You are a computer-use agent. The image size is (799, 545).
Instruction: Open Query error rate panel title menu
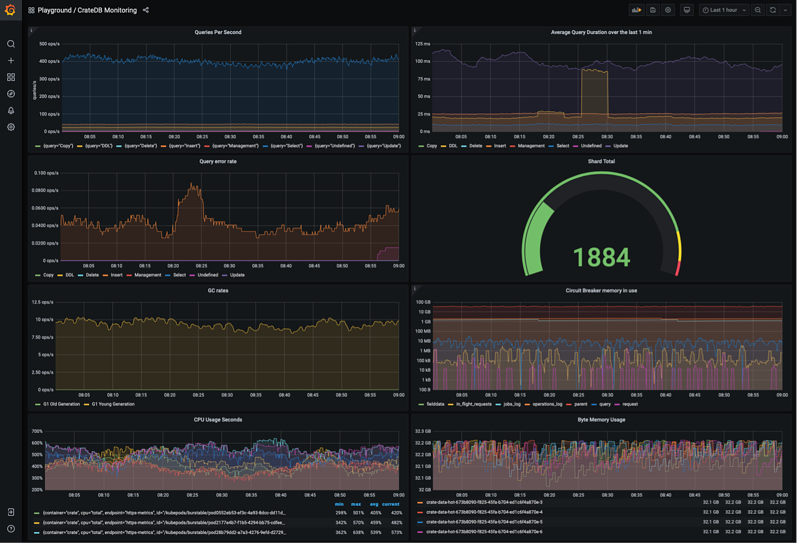[218, 162]
